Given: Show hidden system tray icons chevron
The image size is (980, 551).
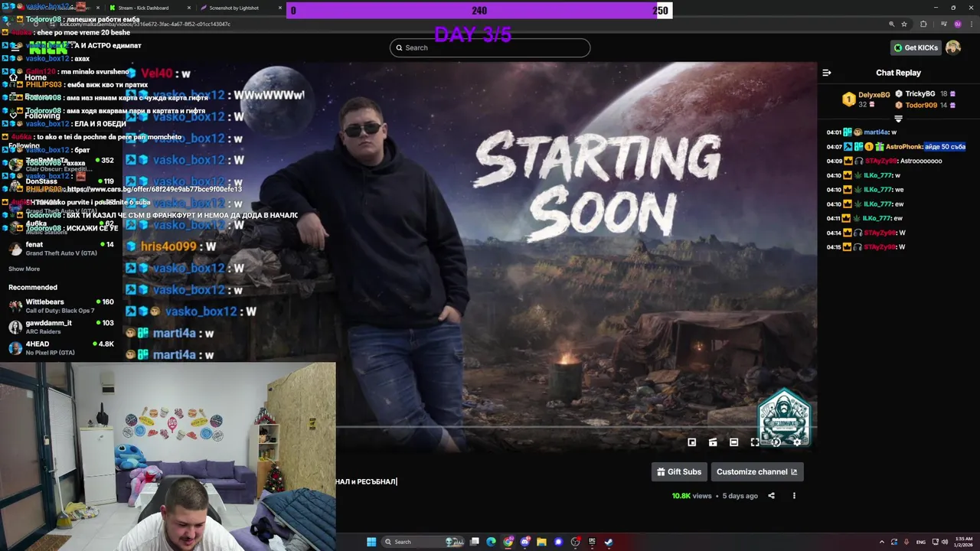Looking at the screenshot, I should click(x=883, y=542).
